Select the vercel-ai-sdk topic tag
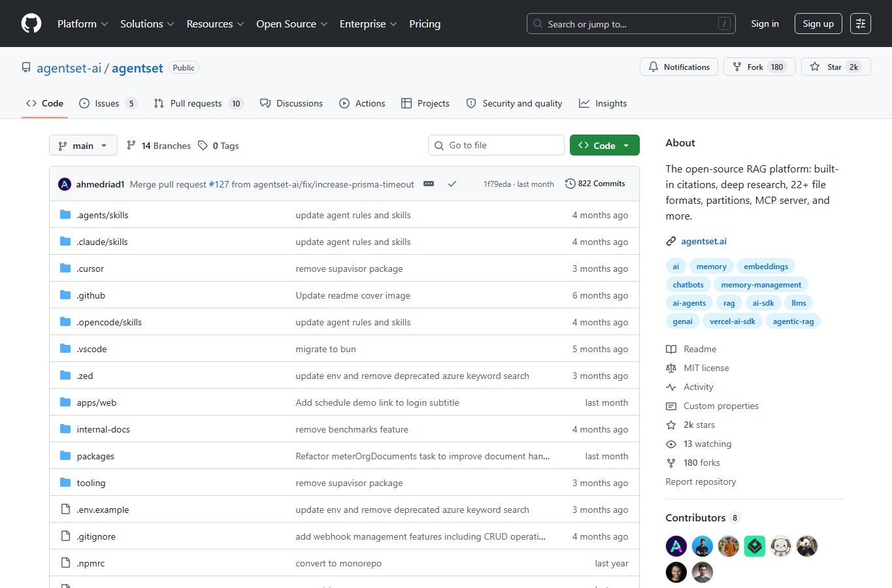The image size is (892, 588). pyautogui.click(x=733, y=321)
